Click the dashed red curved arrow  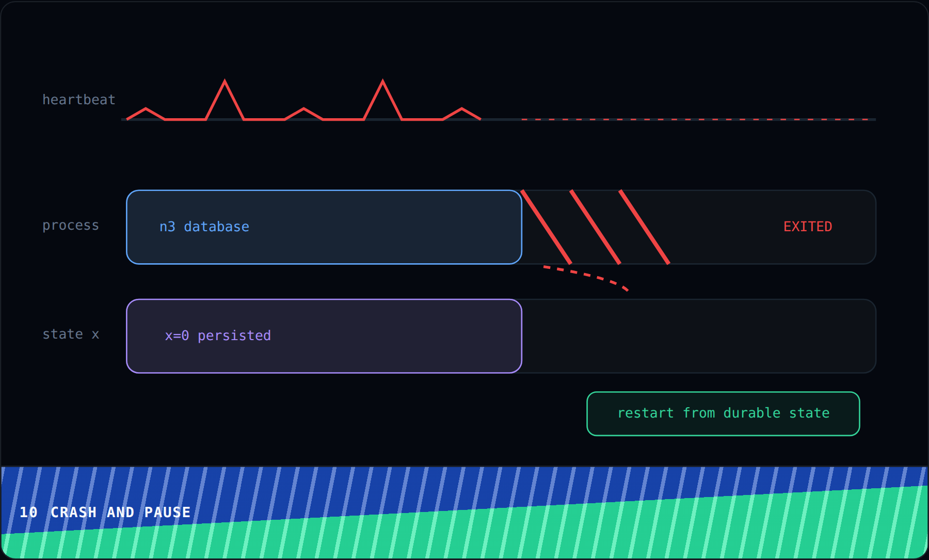pyautogui.click(x=586, y=278)
